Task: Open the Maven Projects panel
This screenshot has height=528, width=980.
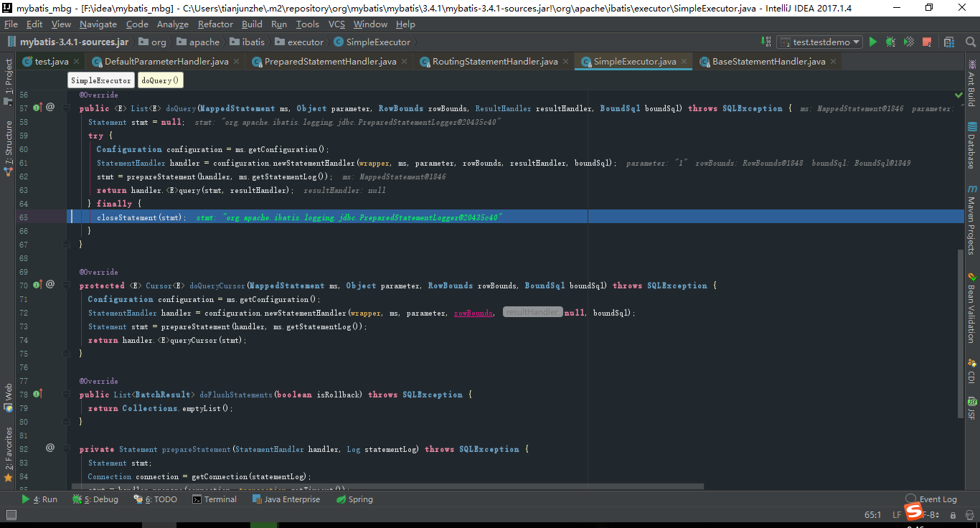Action: click(x=974, y=215)
